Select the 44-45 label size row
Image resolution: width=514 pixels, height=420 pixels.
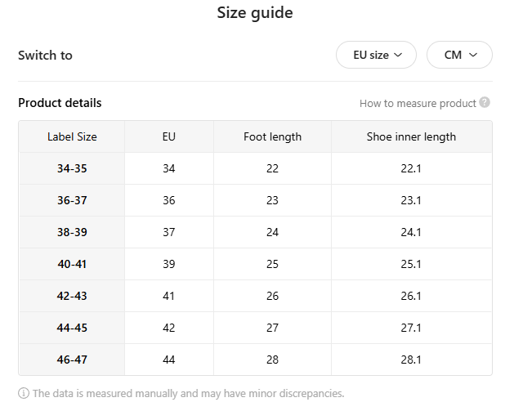coord(255,328)
